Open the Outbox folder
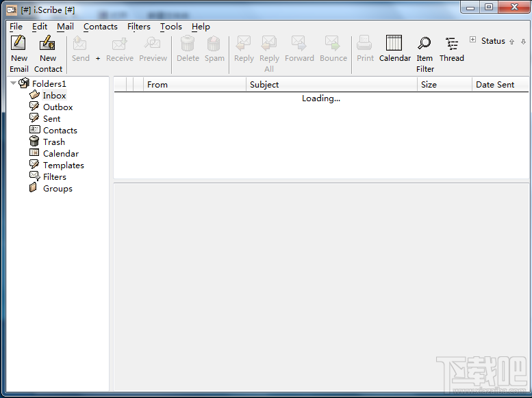This screenshot has height=398, width=532. [58, 107]
